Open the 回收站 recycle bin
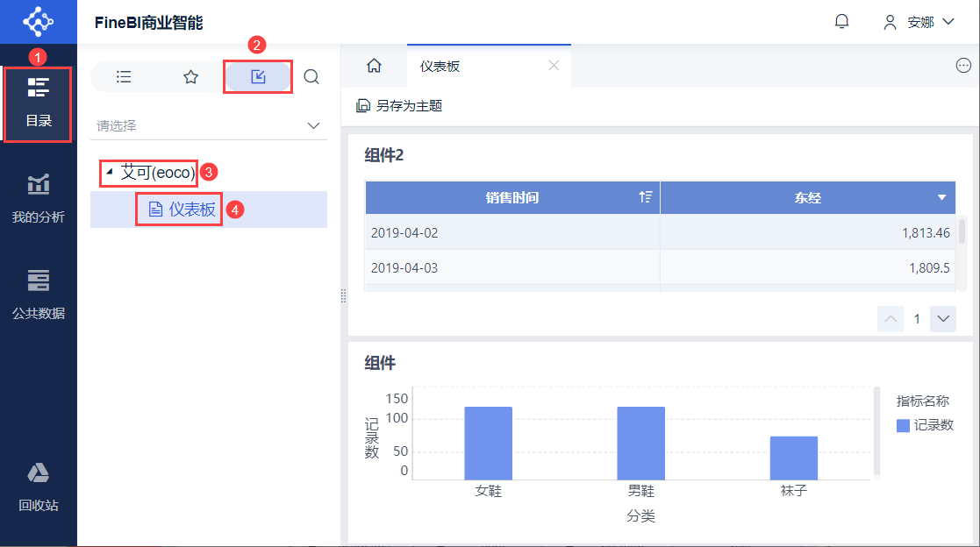The width and height of the screenshot is (980, 547). tap(39, 487)
